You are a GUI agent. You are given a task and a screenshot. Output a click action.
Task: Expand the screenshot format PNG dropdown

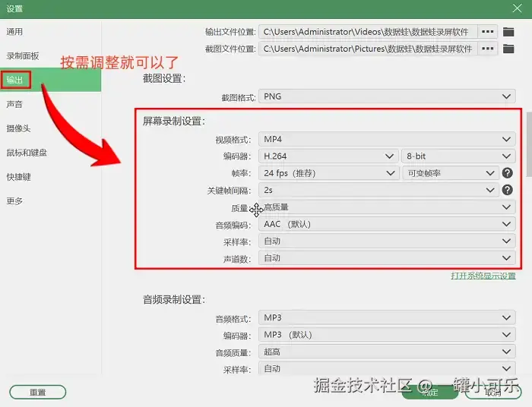387,96
